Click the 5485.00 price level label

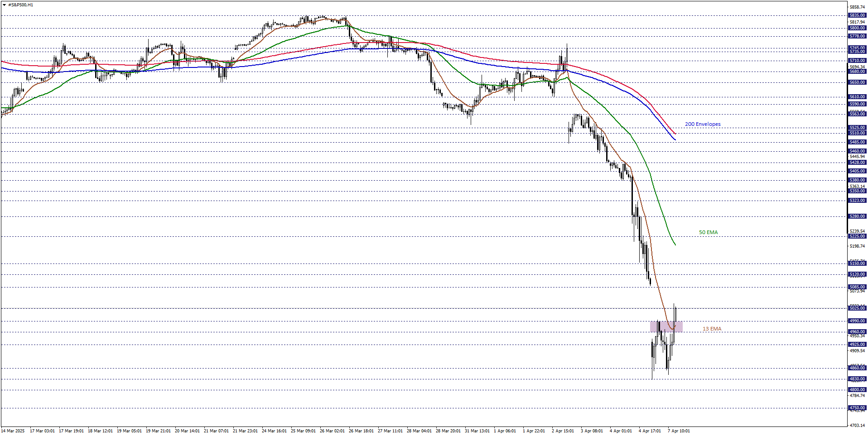(x=857, y=142)
